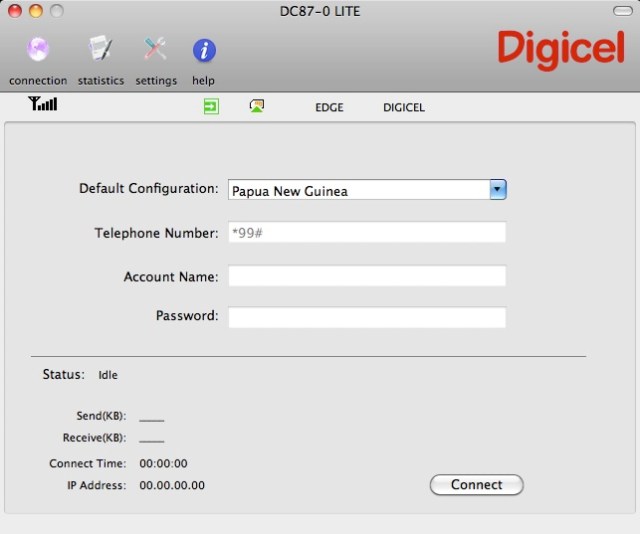Click into the Password field

coord(367,317)
